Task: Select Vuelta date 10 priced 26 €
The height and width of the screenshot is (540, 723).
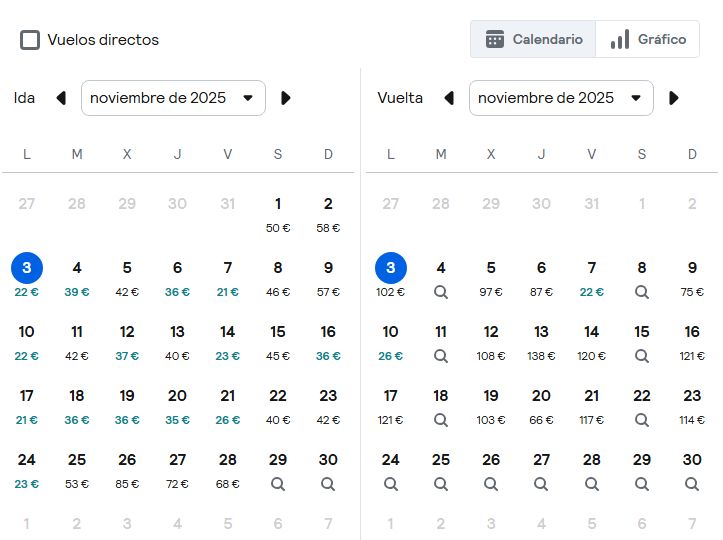Action: (391, 341)
